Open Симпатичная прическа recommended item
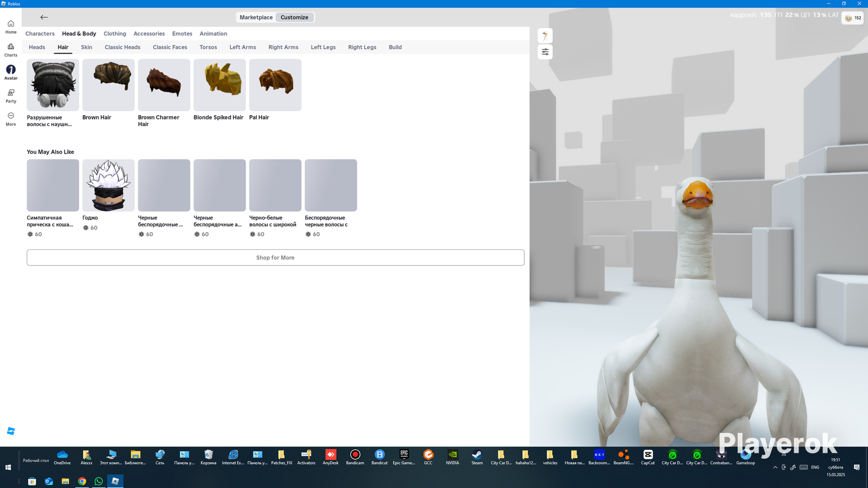 [53, 185]
